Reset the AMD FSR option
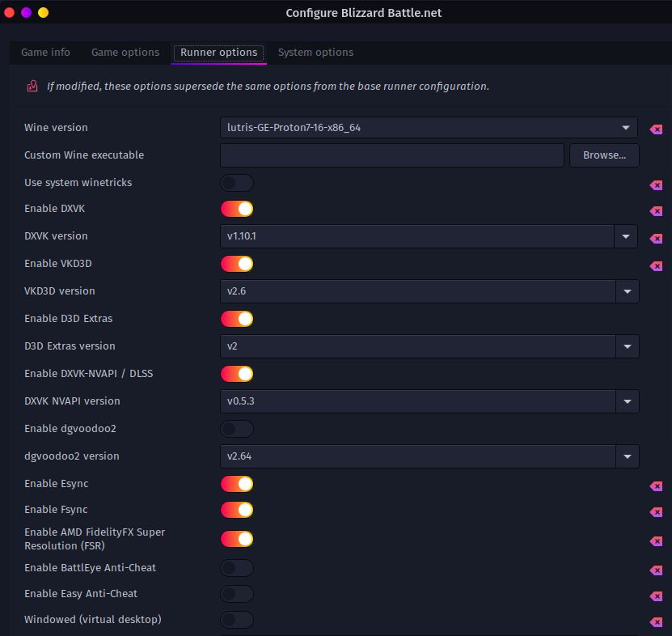The height and width of the screenshot is (636, 672). pos(656,541)
